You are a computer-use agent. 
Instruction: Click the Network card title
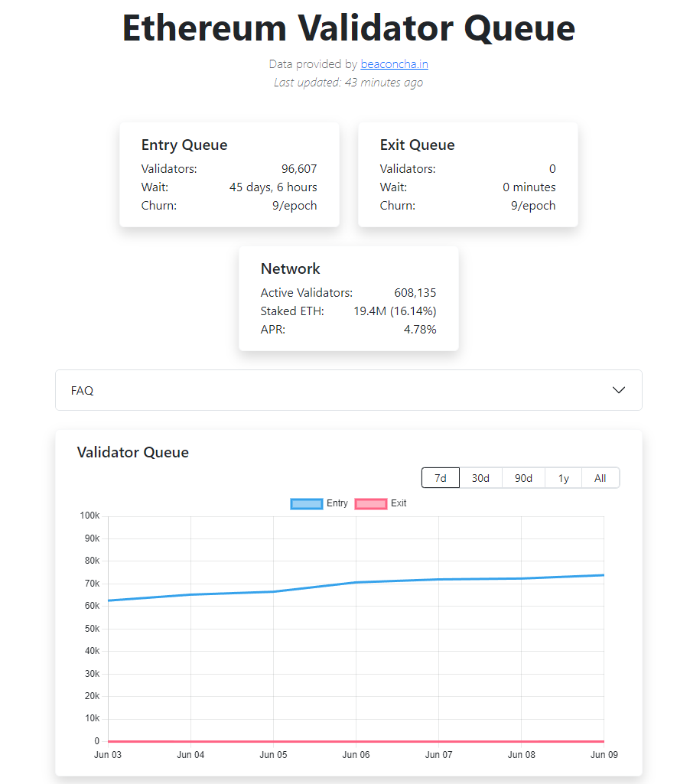click(x=290, y=269)
